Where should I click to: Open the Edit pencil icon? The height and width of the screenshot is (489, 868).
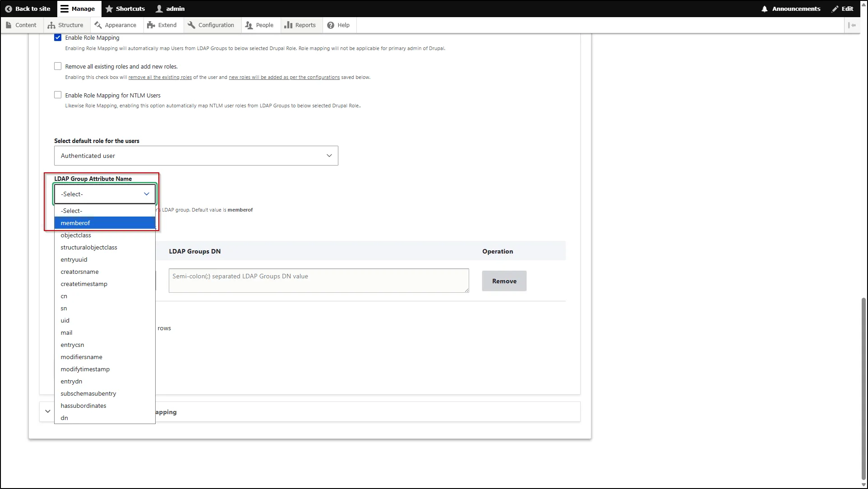tap(835, 9)
